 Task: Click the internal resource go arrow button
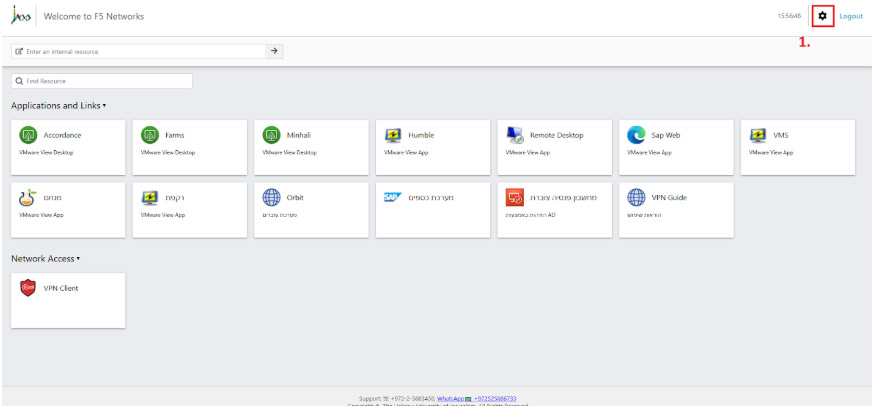click(x=275, y=51)
